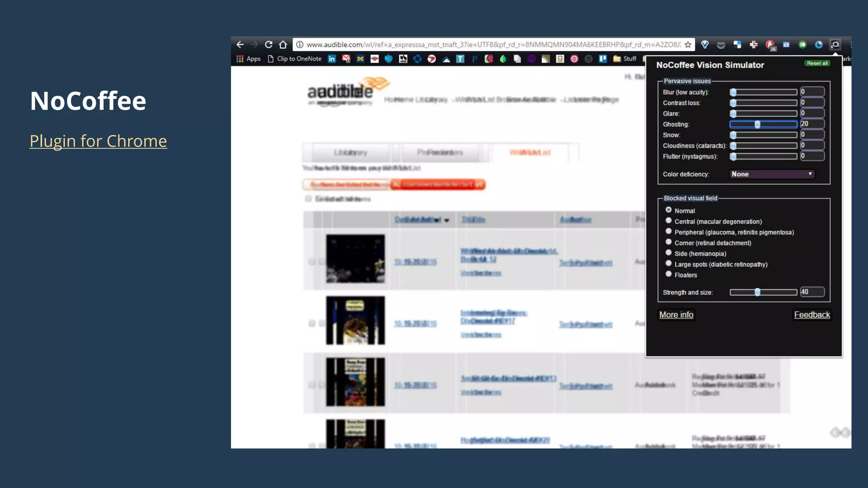The height and width of the screenshot is (488, 868).
Task: Select Peripheral (glaucoma) radio option
Action: (x=668, y=231)
